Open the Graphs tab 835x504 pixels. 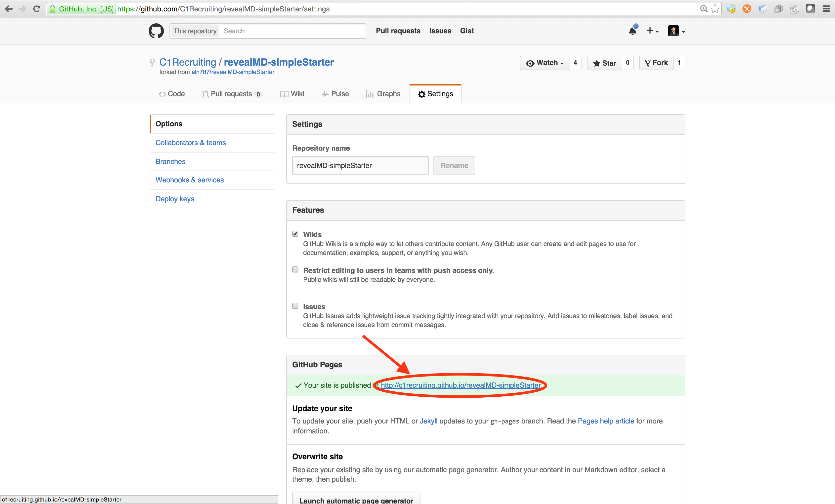383,94
